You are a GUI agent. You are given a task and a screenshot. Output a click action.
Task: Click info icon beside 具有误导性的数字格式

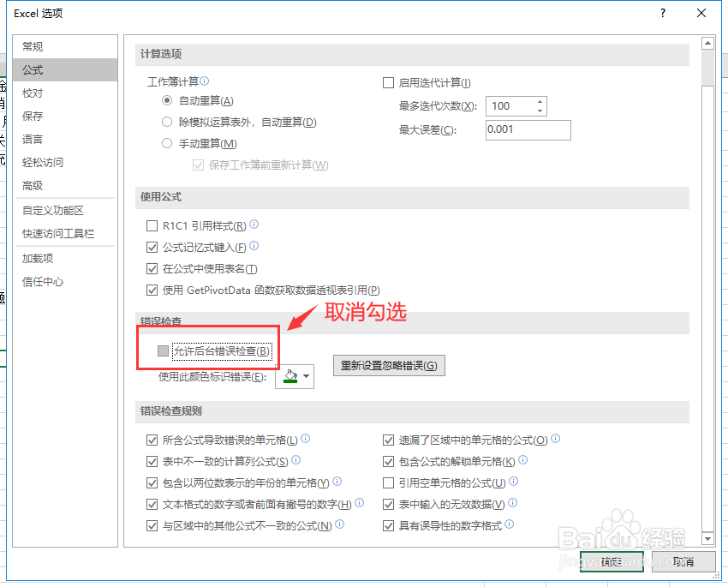510,524
